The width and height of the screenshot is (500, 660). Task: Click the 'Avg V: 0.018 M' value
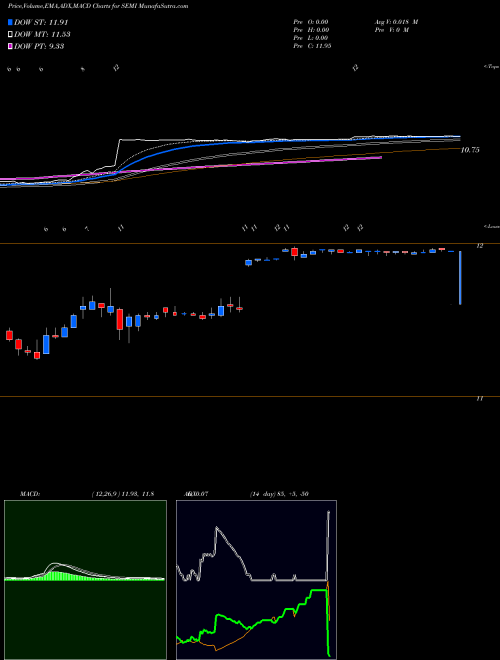[x=396, y=22]
